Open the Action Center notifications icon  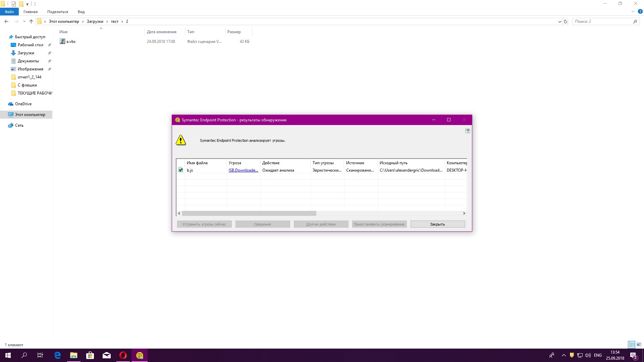[x=633, y=355]
